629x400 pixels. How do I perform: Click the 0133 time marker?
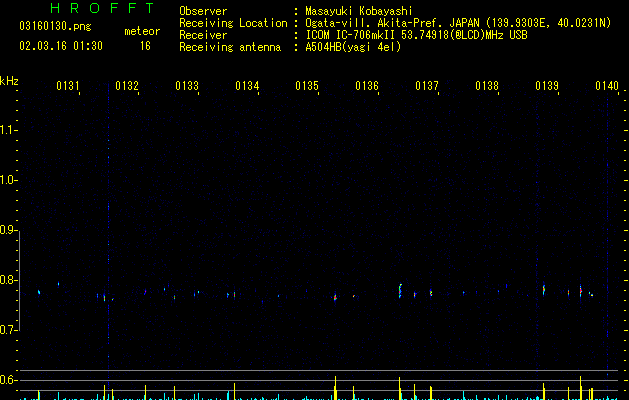187,86
